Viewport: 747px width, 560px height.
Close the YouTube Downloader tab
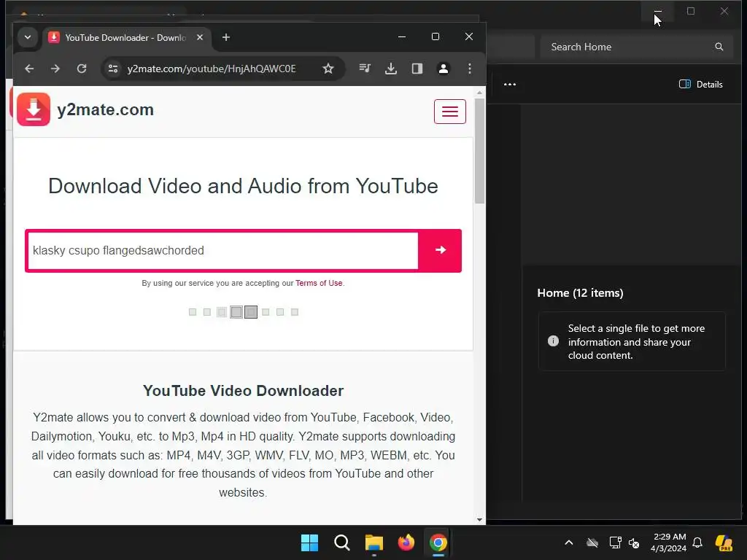coord(200,37)
